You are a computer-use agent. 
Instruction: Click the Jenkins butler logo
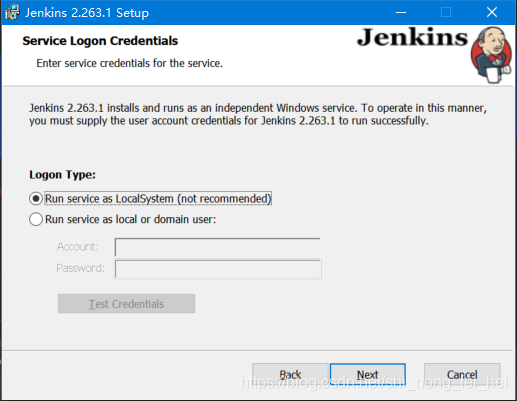(491, 55)
